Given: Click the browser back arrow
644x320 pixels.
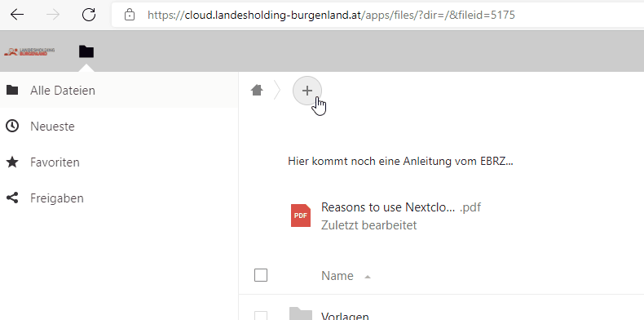Looking at the screenshot, I should click(17, 15).
